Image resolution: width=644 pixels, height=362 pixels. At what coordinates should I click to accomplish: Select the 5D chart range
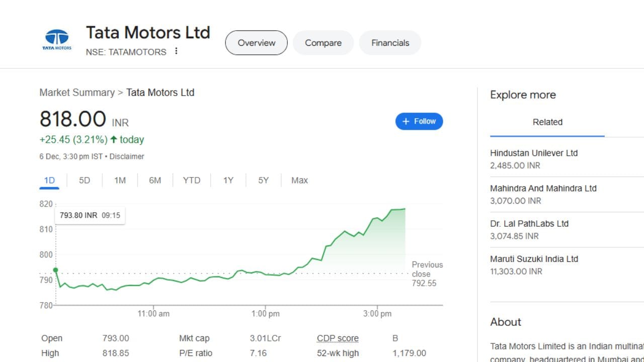[x=85, y=180]
